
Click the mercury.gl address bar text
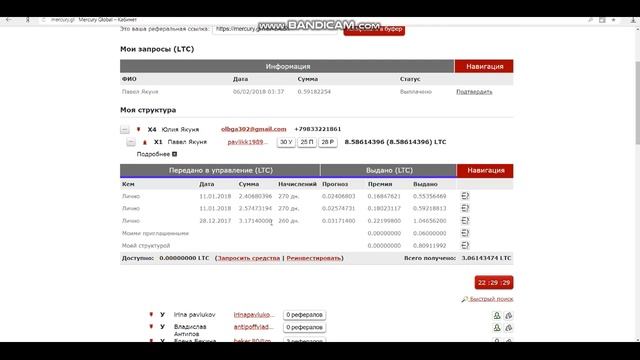tap(62, 20)
